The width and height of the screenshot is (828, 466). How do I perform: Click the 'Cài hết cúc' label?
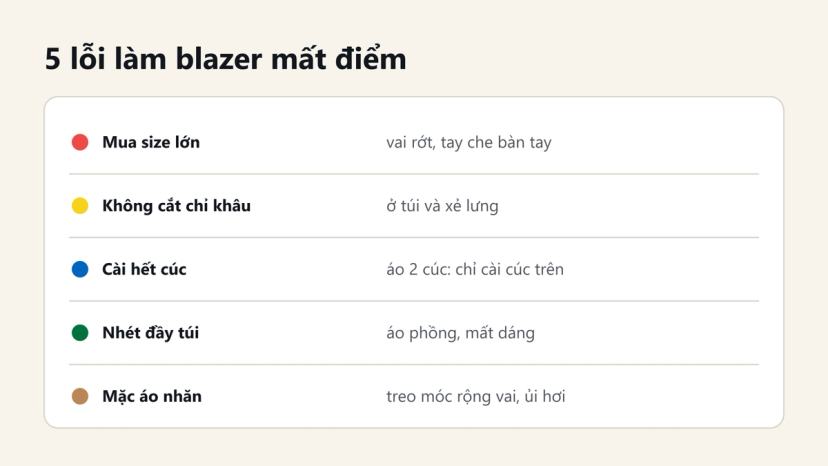(144, 269)
